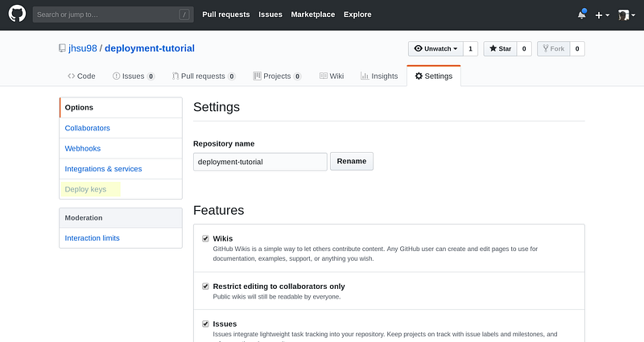Expand the Unwatch dropdown

(436, 48)
